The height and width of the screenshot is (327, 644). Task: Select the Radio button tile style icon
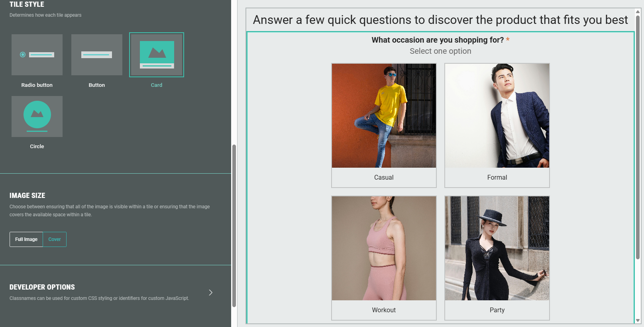(x=37, y=55)
